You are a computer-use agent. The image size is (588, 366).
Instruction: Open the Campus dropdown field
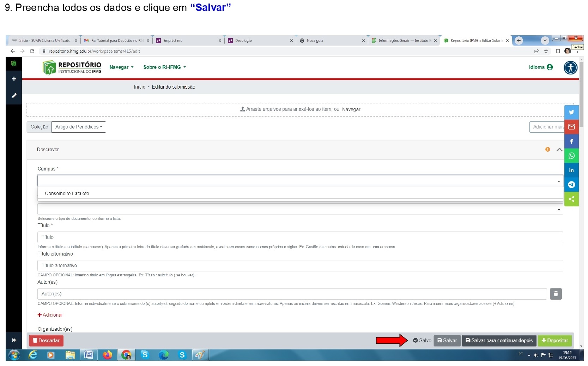click(300, 181)
